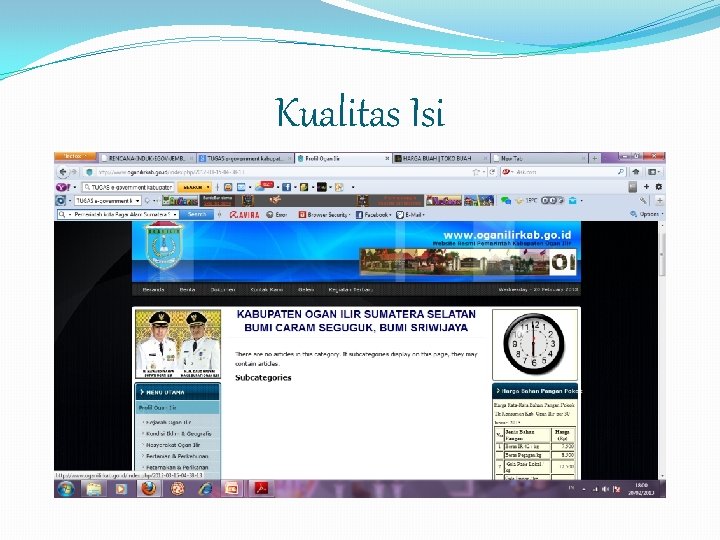Switch to the HARGA BUAH TOKO BUAH tab
720x540 pixels.
(x=441, y=158)
